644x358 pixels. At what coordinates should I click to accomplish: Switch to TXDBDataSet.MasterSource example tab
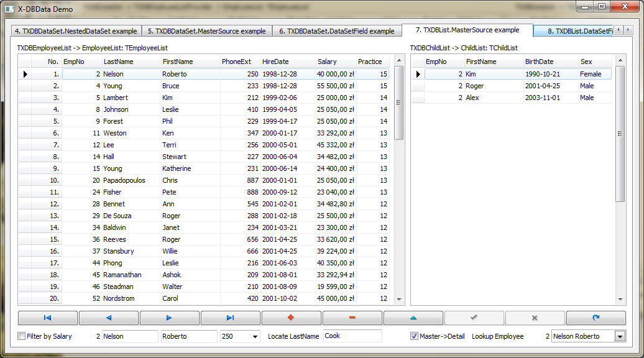tap(206, 31)
